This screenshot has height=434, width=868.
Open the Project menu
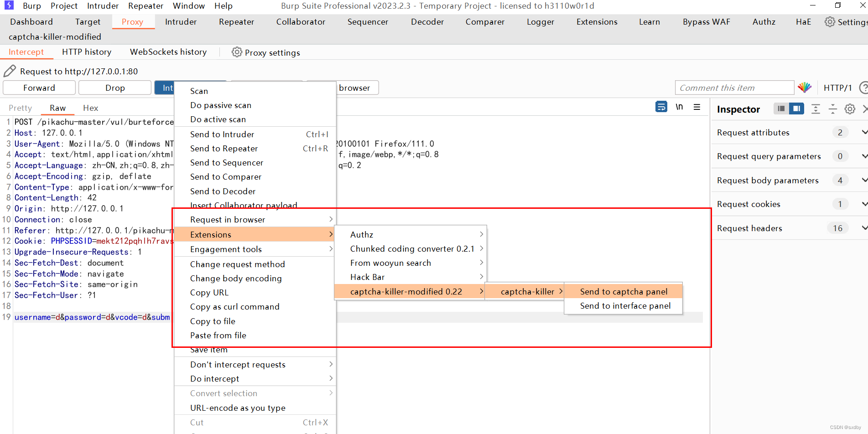click(64, 5)
